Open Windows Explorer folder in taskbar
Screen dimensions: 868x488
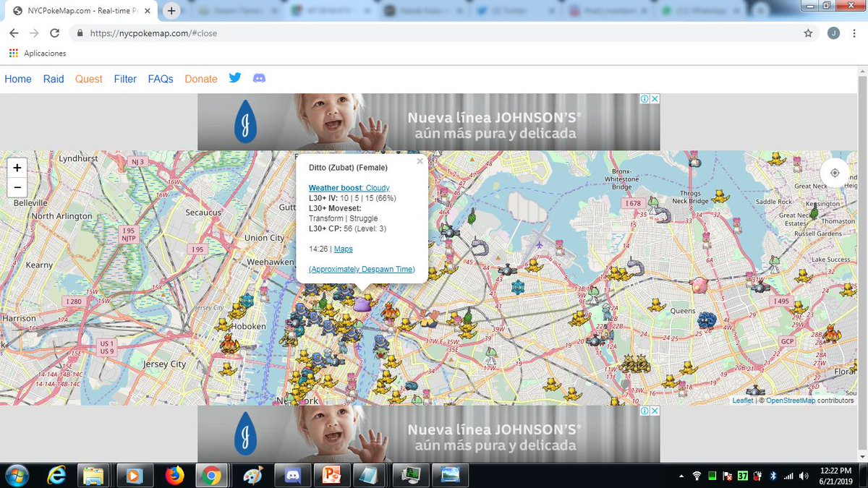[x=94, y=475]
